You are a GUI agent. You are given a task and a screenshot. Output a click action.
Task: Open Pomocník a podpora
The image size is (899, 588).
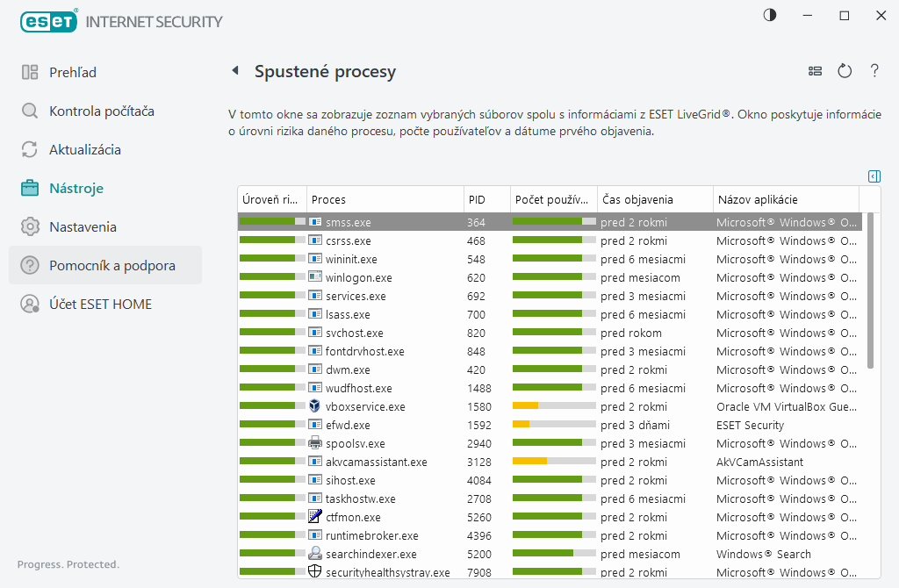click(x=111, y=266)
